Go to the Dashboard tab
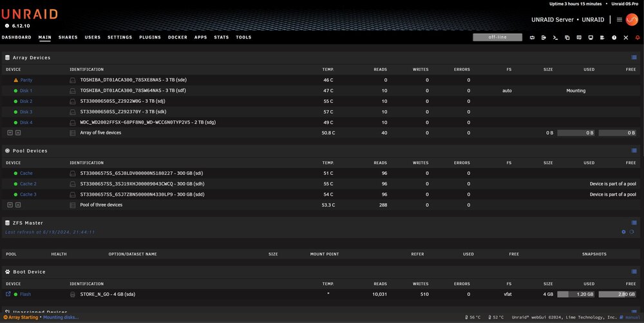Viewport: 644px width, 323px height. 17,37
